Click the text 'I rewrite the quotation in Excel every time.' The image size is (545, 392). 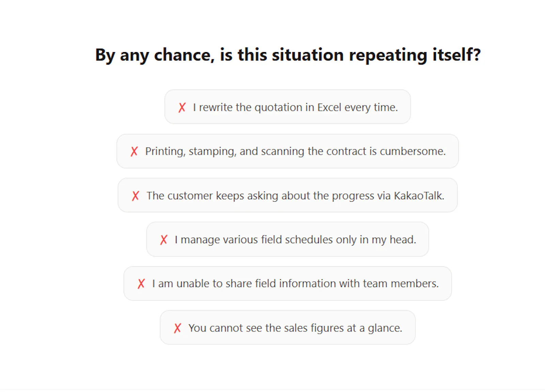[295, 107]
